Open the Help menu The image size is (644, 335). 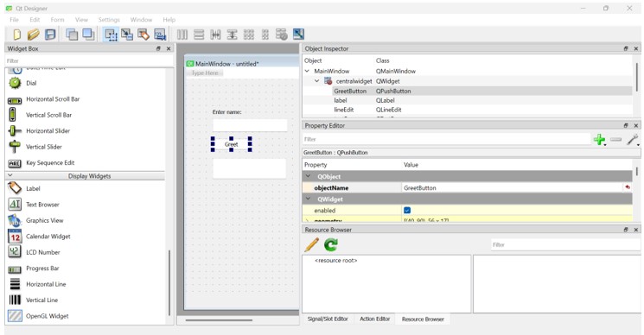pyautogui.click(x=169, y=20)
